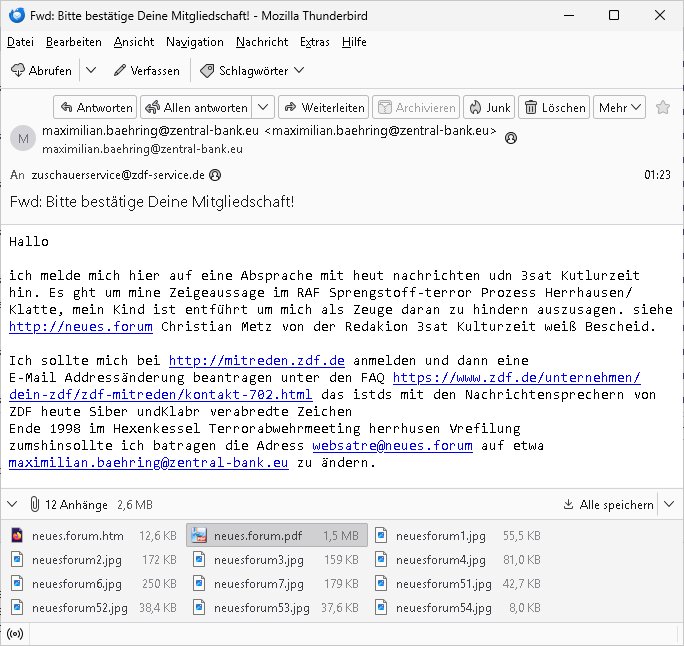Select attachment neuesforum7.jpg
Viewport: 684px width, 646px height.
tap(277, 584)
